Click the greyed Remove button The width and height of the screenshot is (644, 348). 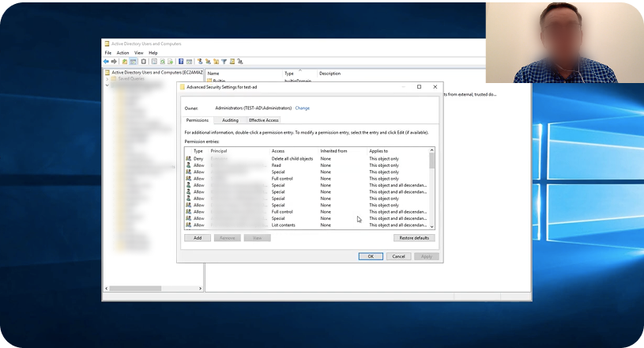click(x=227, y=238)
